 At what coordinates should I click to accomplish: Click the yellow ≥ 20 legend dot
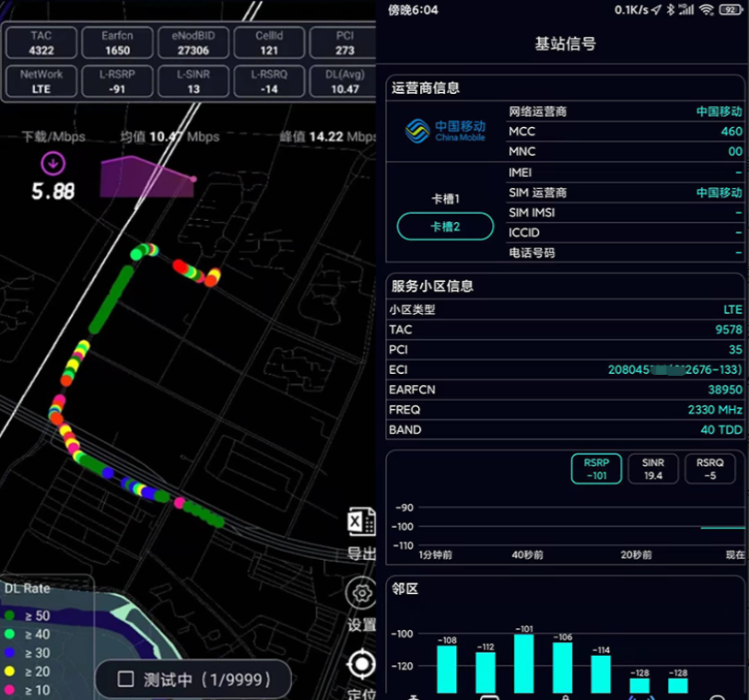pyautogui.click(x=9, y=671)
